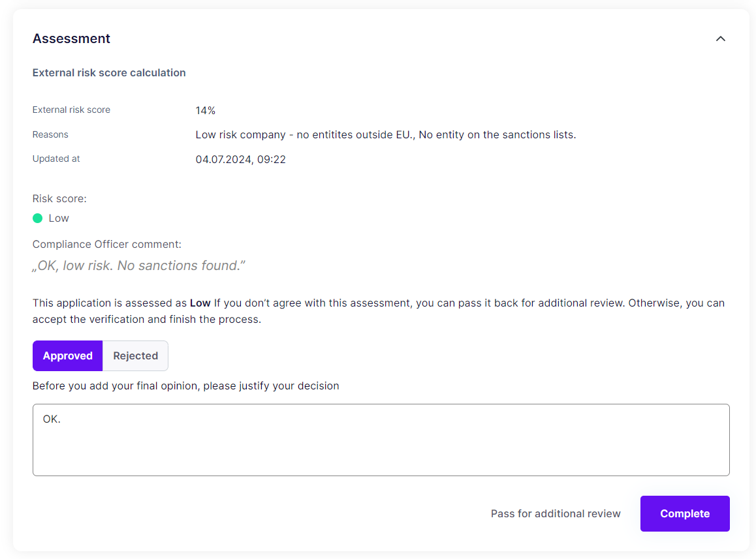This screenshot has width=756, height=559.
Task: Click the Assessment section heading
Action: pos(71,39)
